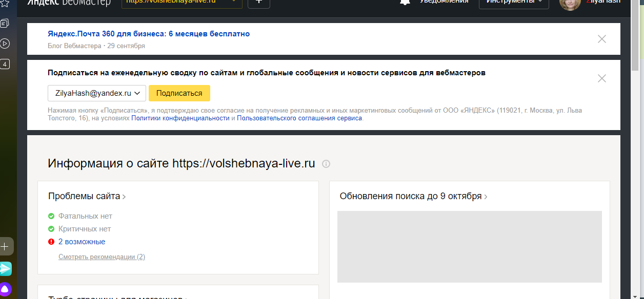This screenshot has width=644, height=299.
Task: Click the ZilyaHash username in header
Action: (x=603, y=2)
